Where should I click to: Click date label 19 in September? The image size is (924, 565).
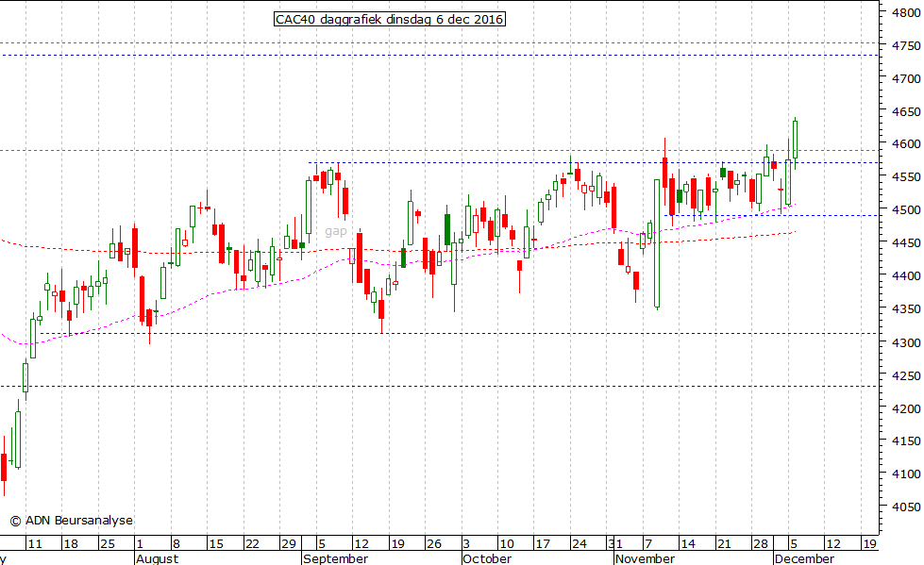coord(397,544)
